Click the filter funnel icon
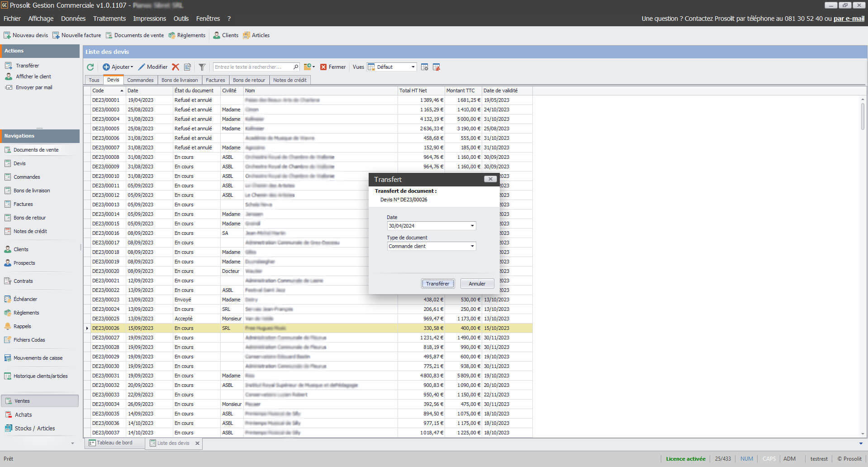868x467 pixels. [202, 67]
